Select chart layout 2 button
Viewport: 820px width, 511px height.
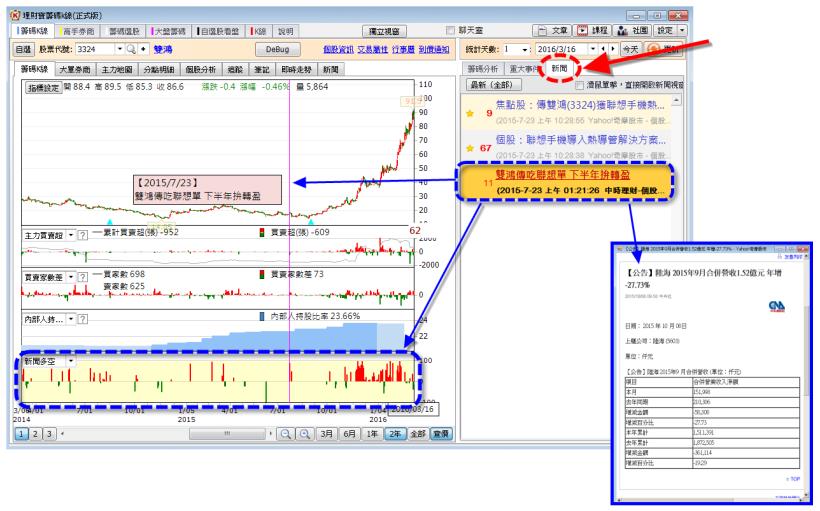(x=35, y=434)
